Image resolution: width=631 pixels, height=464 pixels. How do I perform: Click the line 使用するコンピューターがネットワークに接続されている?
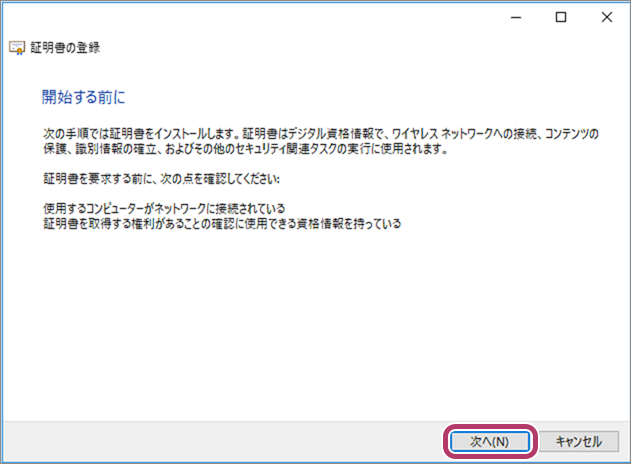[x=164, y=208]
